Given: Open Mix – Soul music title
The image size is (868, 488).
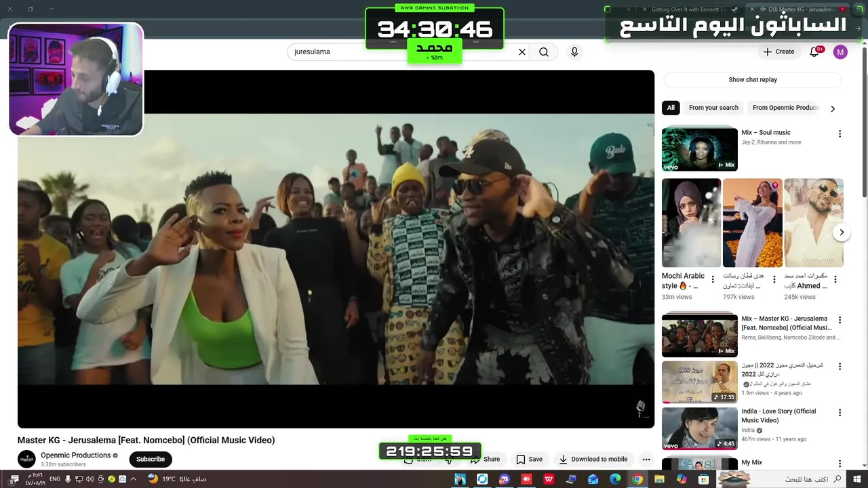Looking at the screenshot, I should pos(766,133).
